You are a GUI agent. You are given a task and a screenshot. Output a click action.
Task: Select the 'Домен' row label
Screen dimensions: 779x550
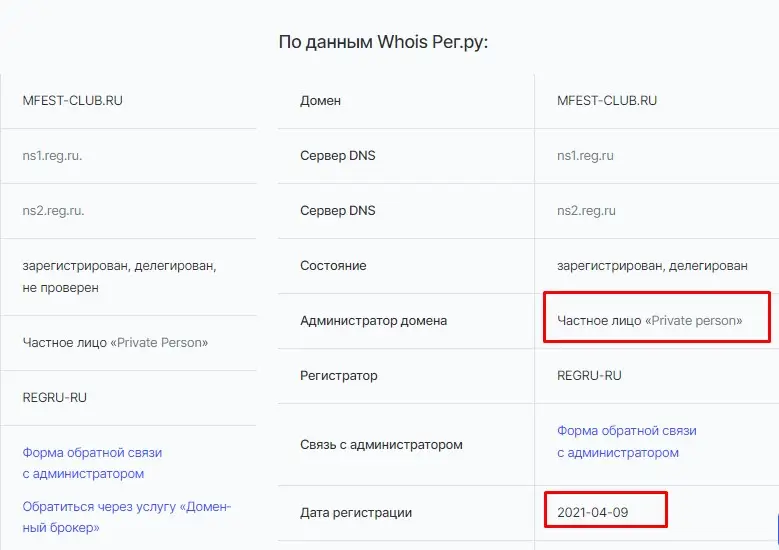click(x=320, y=101)
